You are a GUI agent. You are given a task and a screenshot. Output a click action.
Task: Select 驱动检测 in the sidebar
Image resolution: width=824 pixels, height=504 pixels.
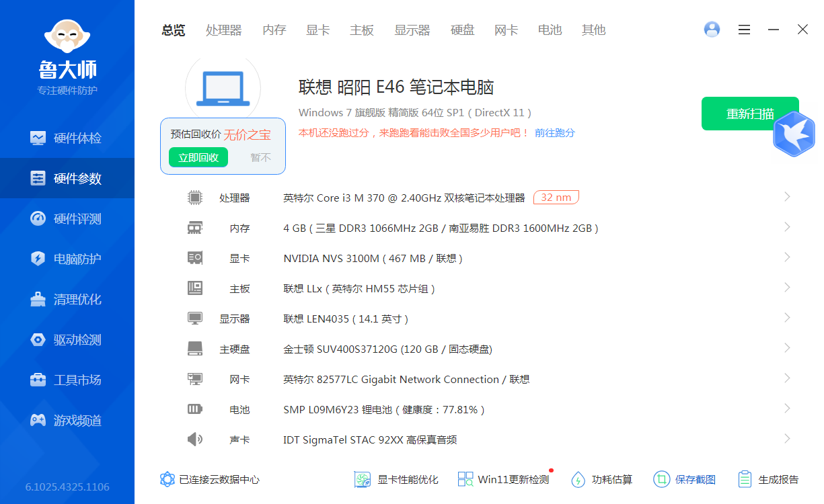[x=67, y=339]
